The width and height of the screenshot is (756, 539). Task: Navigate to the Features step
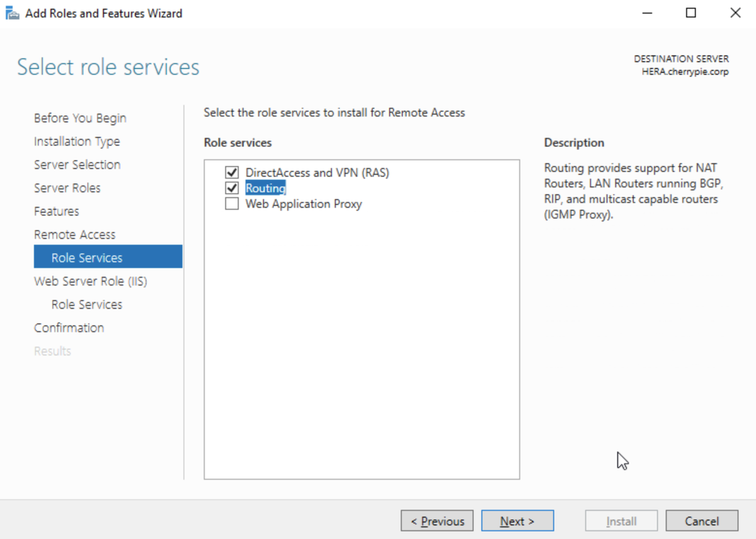point(56,211)
